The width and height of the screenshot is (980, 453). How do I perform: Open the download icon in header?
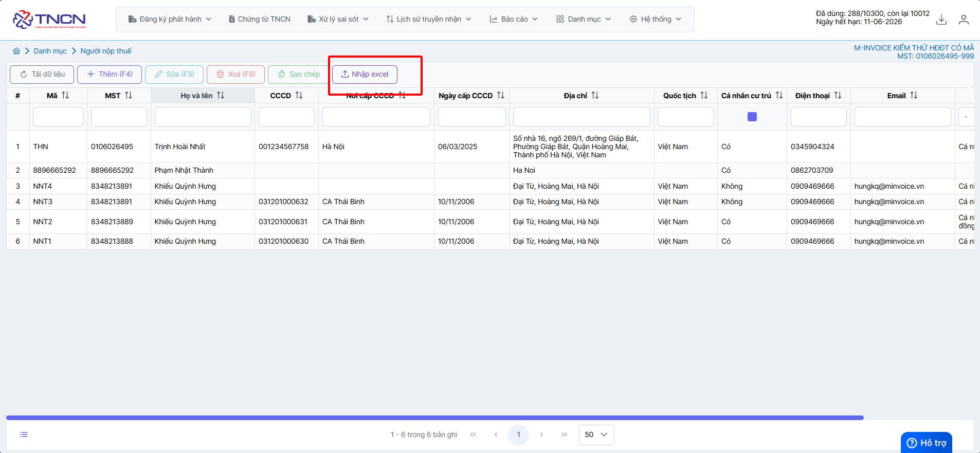click(x=941, y=20)
